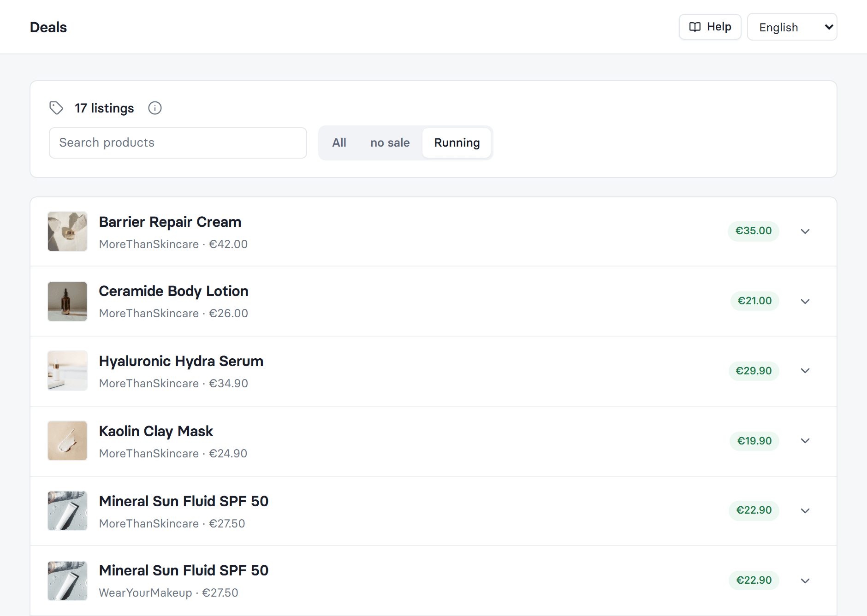Image resolution: width=867 pixels, height=616 pixels.
Task: Click the info icon beside 17 listings
Action: [155, 108]
